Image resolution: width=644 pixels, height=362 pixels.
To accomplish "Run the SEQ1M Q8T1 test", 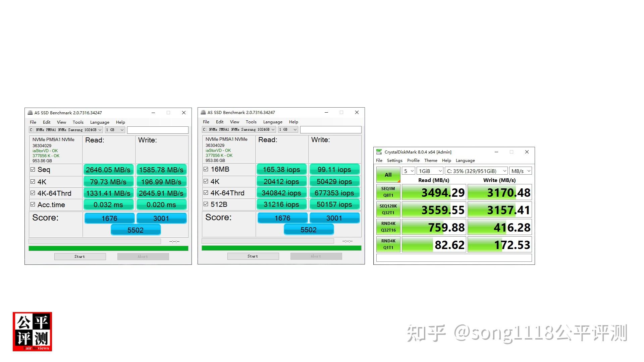I will coord(388,192).
